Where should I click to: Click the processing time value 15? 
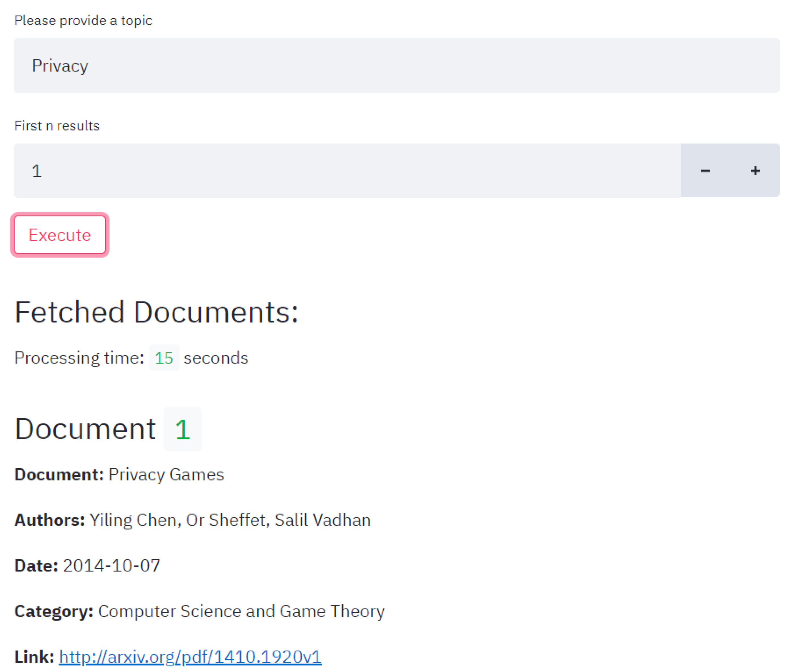163,358
